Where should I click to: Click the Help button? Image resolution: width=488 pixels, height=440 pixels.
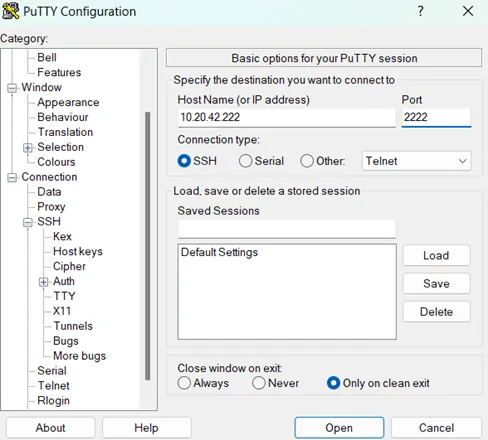[146, 428]
